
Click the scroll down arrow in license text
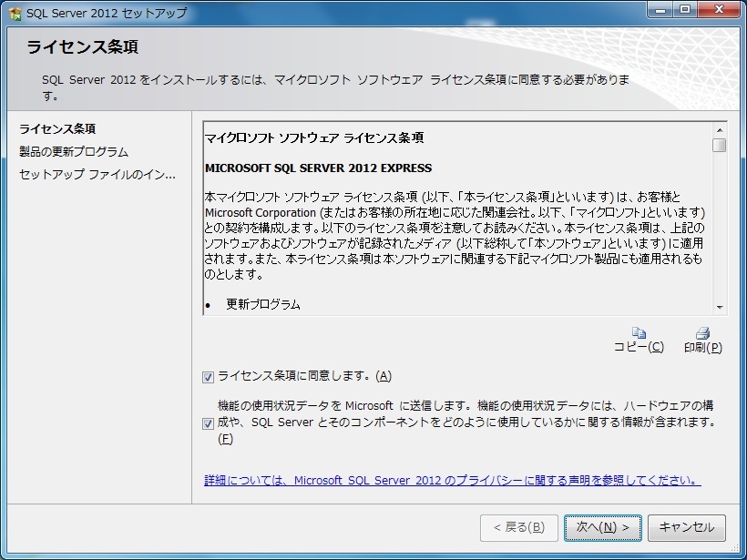pos(720,308)
